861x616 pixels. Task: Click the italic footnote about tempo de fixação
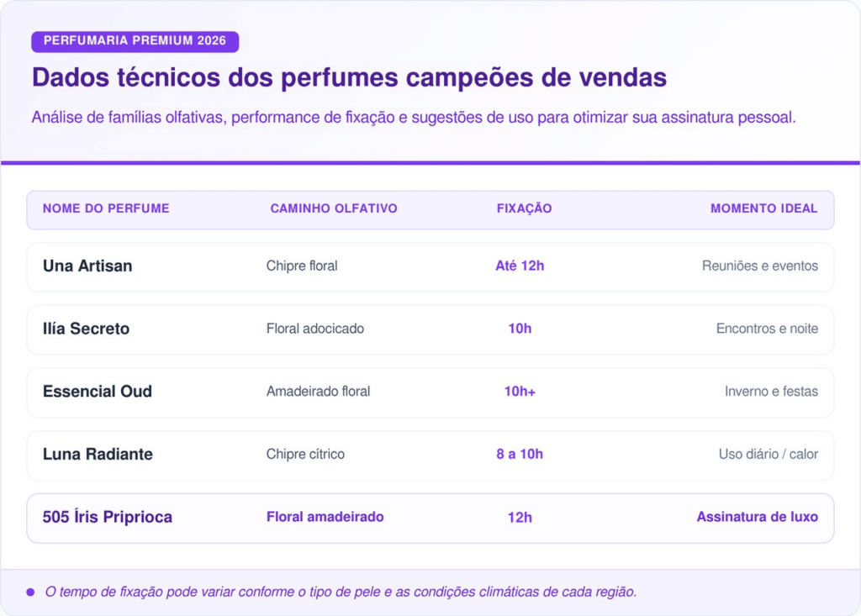click(x=341, y=592)
